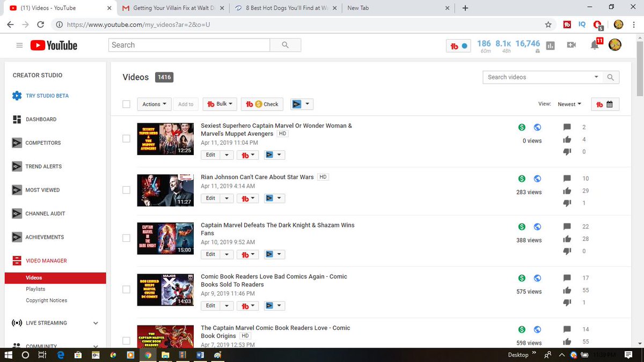
Task: Open the View Newest sort dropdown
Action: [569, 104]
